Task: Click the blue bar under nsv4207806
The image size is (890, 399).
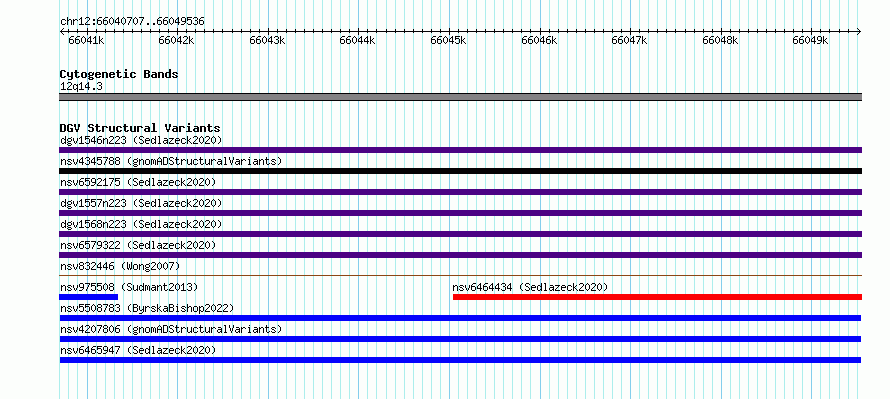Action: [460, 339]
